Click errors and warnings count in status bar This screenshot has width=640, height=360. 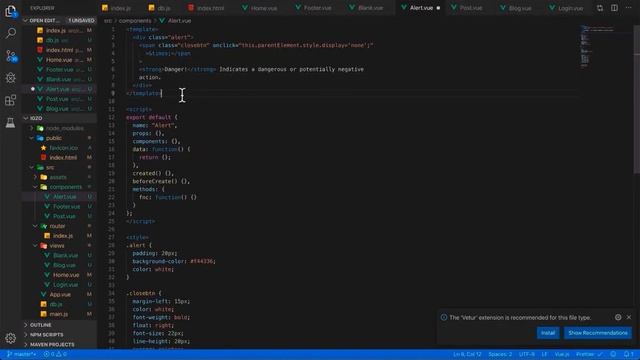tap(55, 354)
